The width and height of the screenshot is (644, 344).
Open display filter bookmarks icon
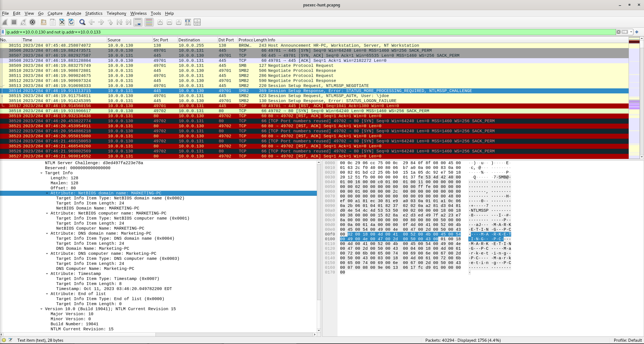(3, 32)
